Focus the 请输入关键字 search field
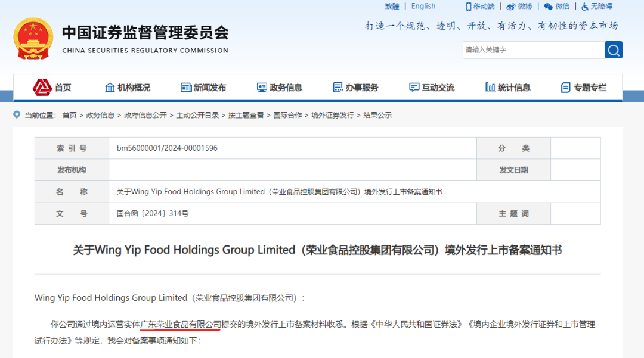Screen dimensions: 644x358 tap(534, 50)
